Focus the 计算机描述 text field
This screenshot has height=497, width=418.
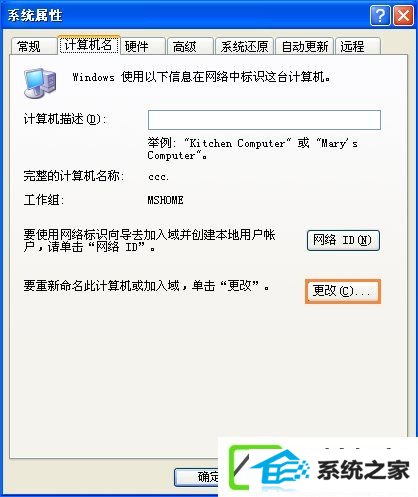pos(264,120)
